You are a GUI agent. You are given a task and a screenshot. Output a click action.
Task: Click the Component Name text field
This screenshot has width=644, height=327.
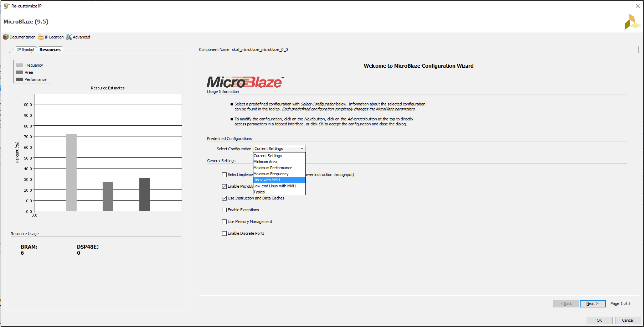[x=356, y=50]
